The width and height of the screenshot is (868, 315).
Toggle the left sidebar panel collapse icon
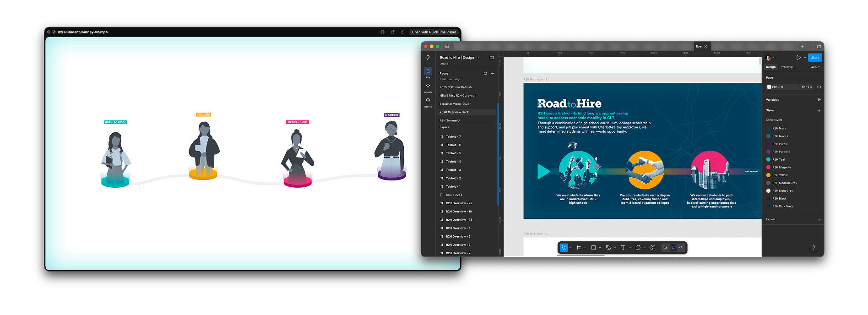492,58
